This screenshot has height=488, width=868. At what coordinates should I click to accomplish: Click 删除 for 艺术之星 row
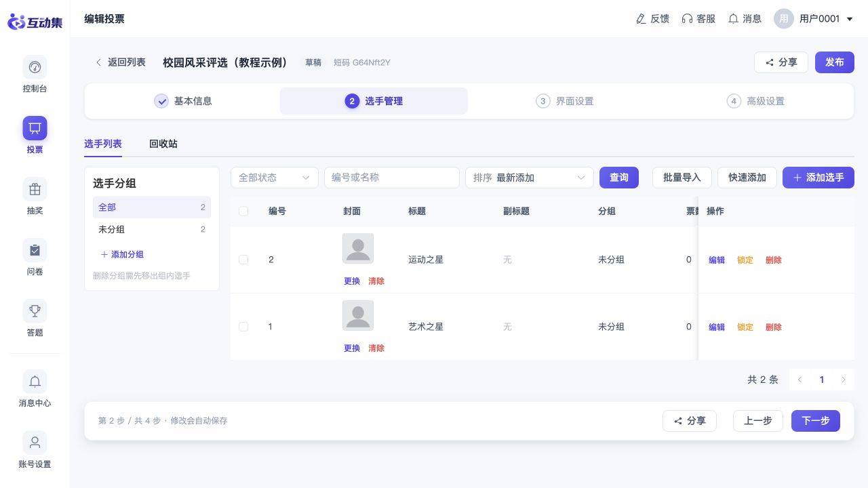click(774, 327)
